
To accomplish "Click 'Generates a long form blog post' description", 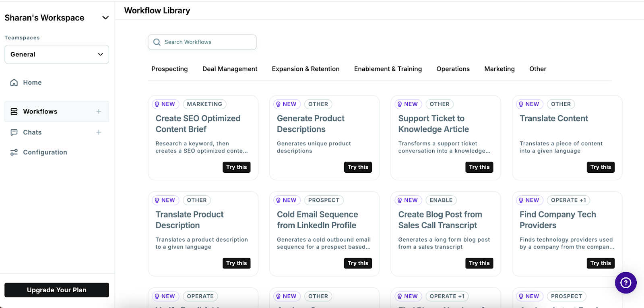I will click(x=444, y=243).
